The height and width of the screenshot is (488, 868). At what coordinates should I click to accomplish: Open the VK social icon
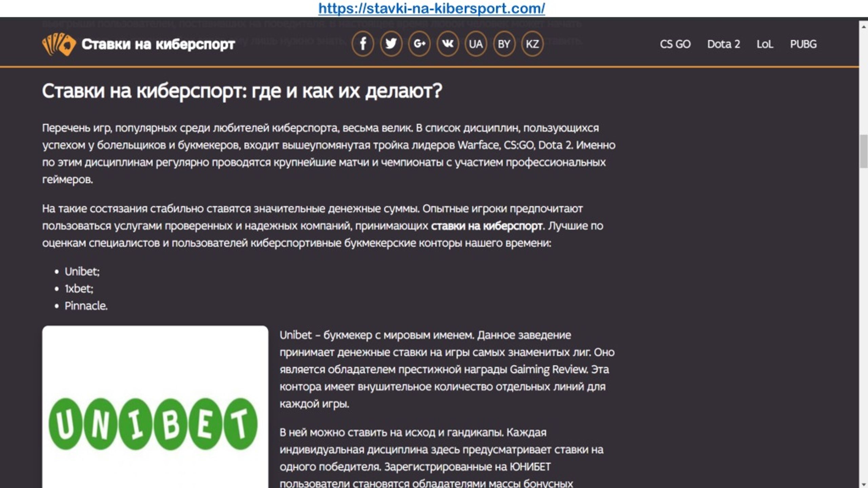448,44
